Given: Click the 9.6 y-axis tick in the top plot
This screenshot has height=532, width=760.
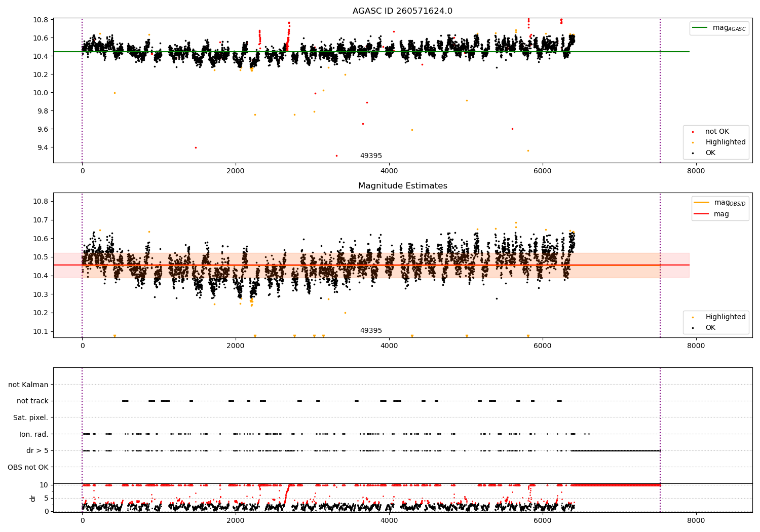Looking at the screenshot, I should point(42,129).
